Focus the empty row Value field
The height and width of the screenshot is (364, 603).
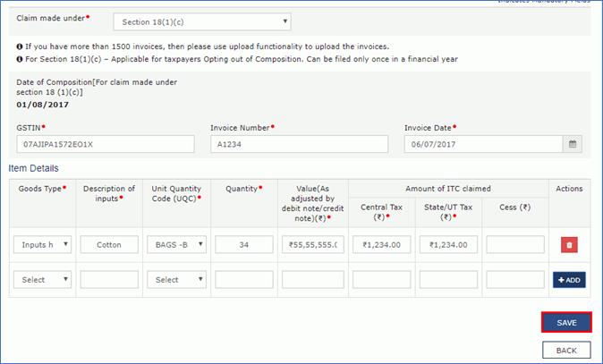click(313, 279)
